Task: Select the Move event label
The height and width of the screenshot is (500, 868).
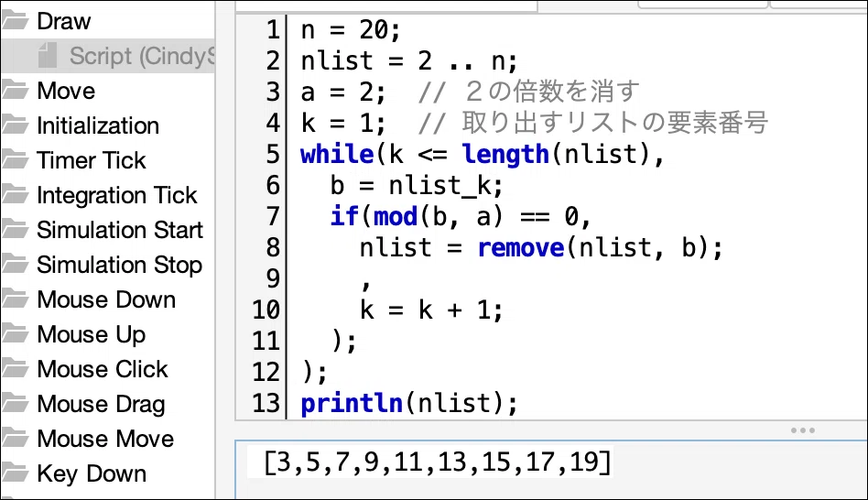Action: [66, 91]
